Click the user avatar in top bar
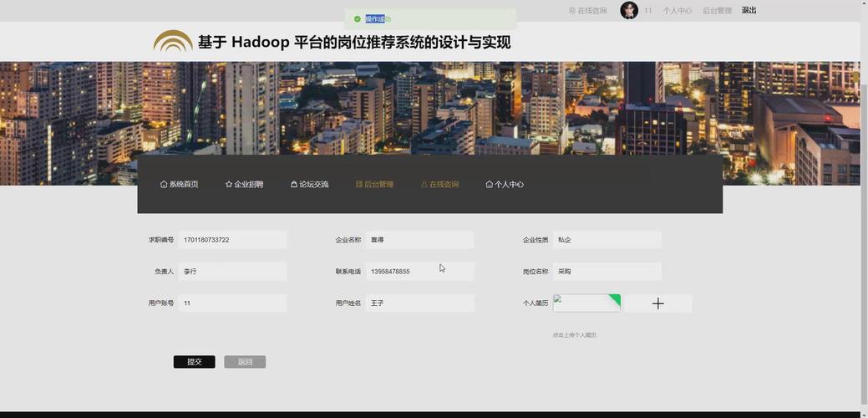The height and width of the screenshot is (418, 868). click(628, 10)
